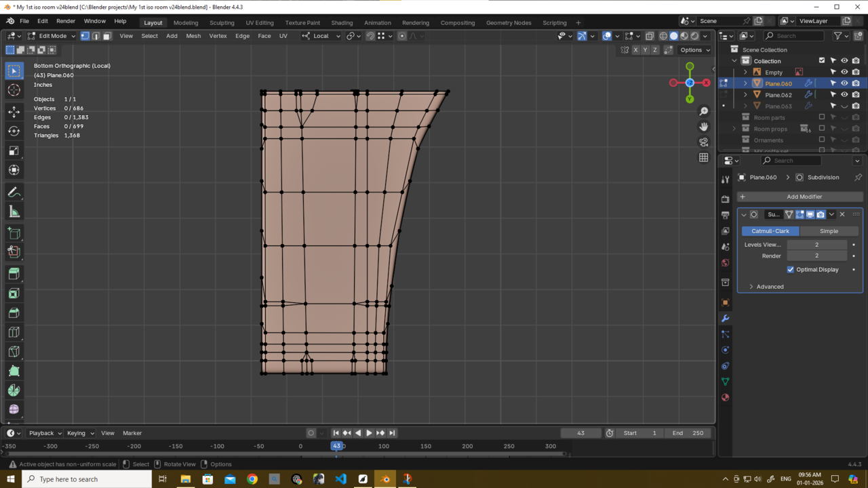The height and width of the screenshot is (488, 868).
Task: Click the 3D cursor tool
Action: (14, 90)
